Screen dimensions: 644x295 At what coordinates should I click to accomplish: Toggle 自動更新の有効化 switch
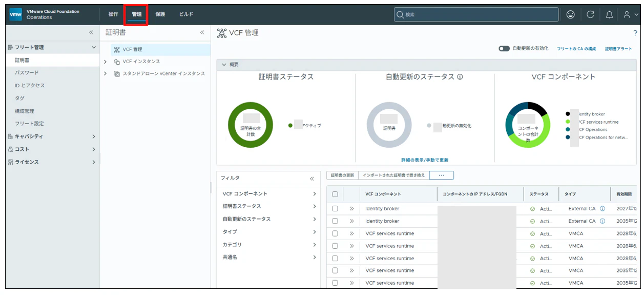click(x=504, y=49)
